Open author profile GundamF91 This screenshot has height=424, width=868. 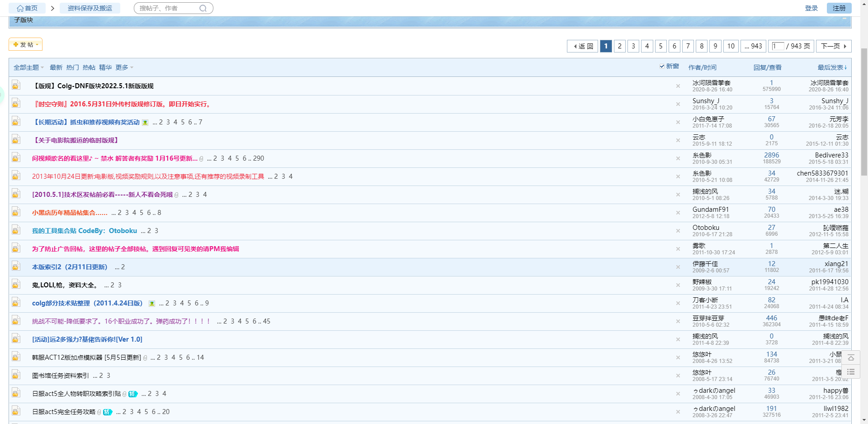pyautogui.click(x=711, y=210)
